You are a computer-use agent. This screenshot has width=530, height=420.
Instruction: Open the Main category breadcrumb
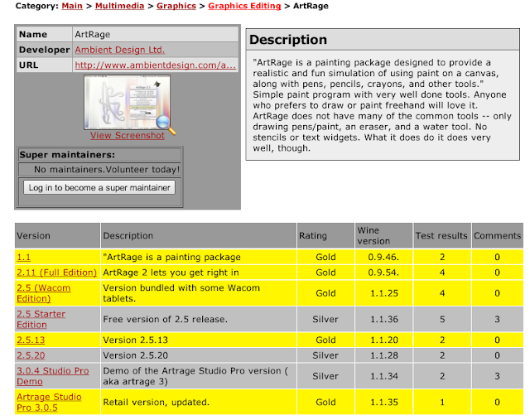pyautogui.click(x=72, y=6)
